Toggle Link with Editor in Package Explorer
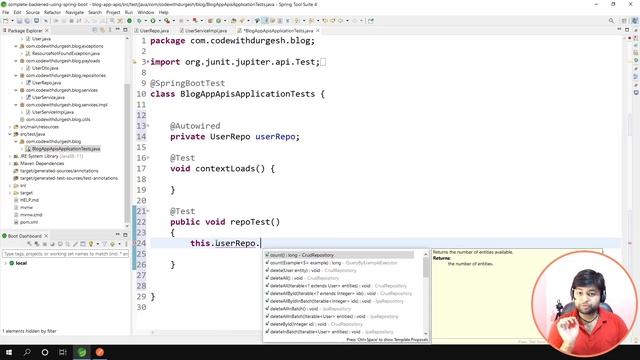This screenshot has width=640, height=360. pos(102,30)
